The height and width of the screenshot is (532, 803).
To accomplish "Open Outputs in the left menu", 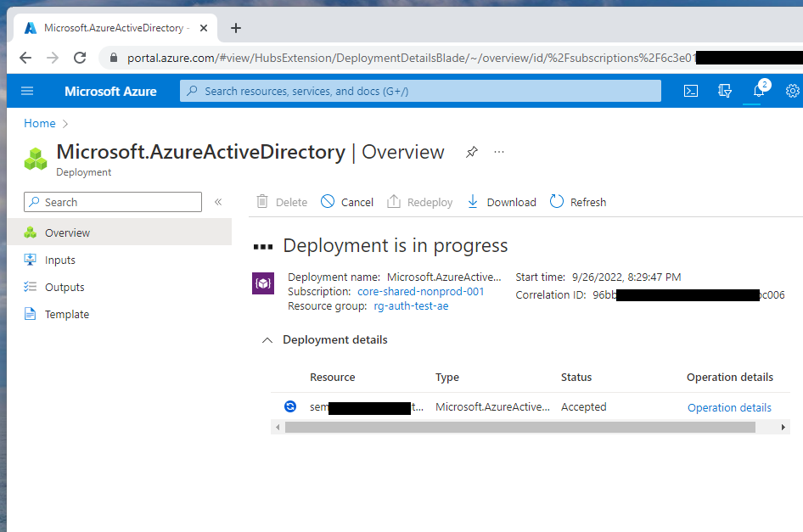I will coord(120,287).
